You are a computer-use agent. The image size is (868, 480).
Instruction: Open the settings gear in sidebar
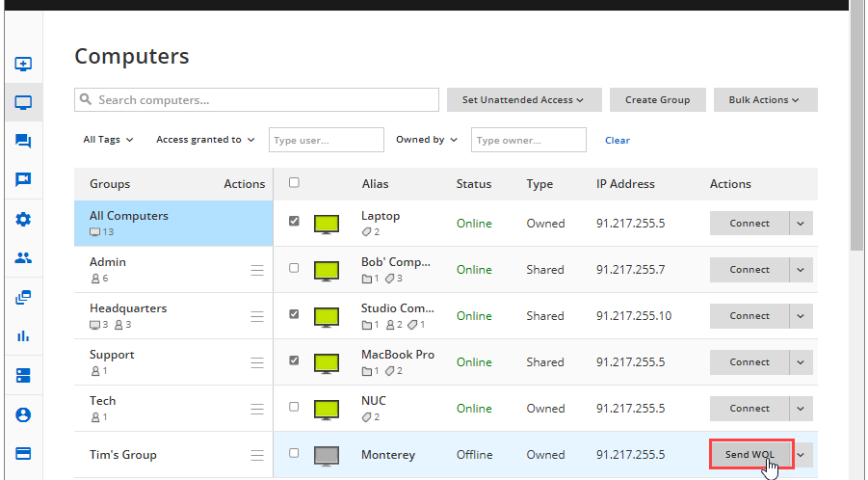[23, 220]
